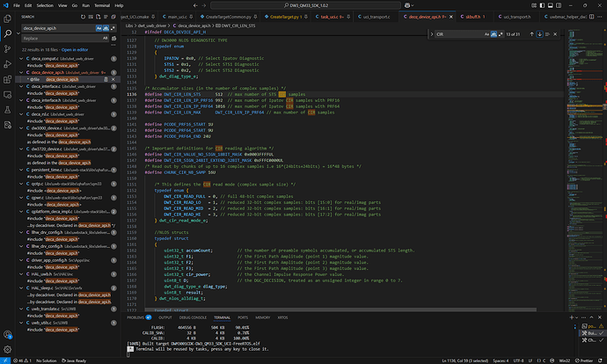The width and height of the screenshot is (607, 364).
Task: Open the Remote Explorer view
Action: coord(7,95)
